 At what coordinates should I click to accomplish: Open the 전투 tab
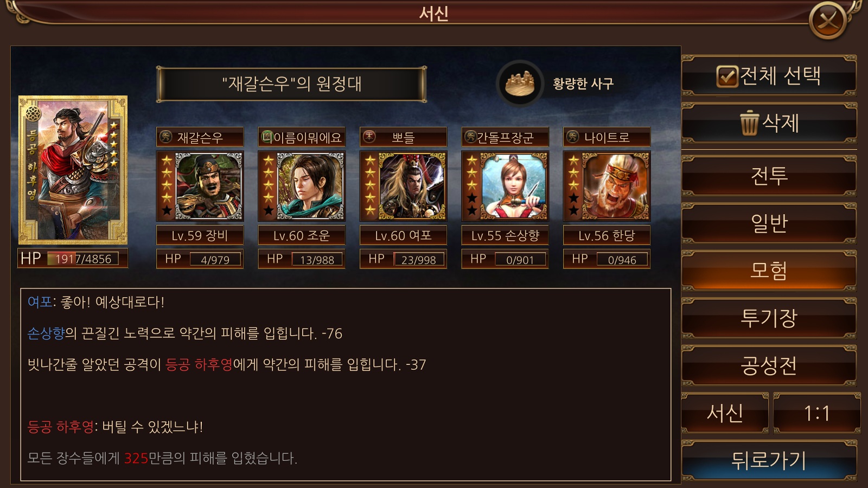pyautogui.click(x=769, y=175)
